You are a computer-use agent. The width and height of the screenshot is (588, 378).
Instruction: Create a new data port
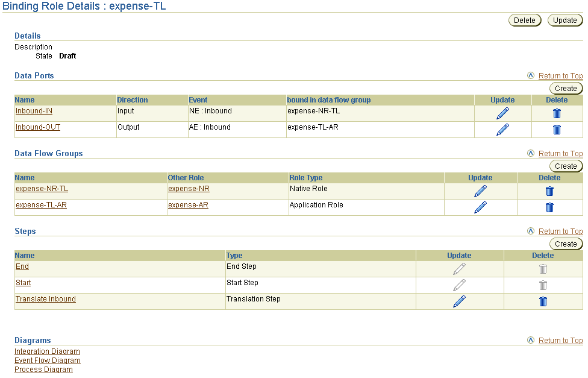click(566, 88)
